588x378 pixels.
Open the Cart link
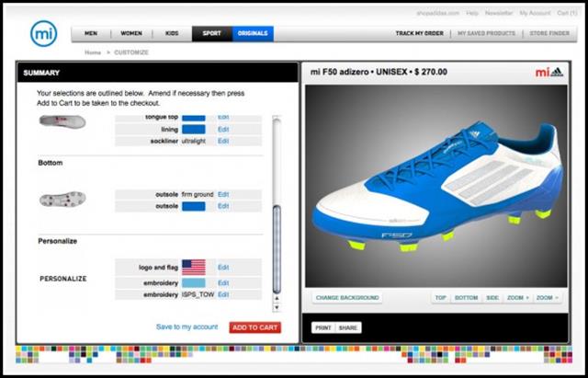(568, 13)
